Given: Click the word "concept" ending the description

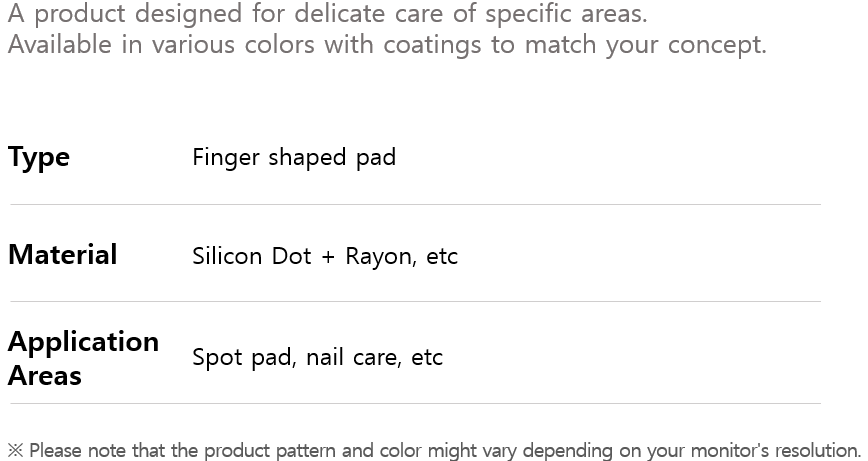Looking at the screenshot, I should coord(718,45).
